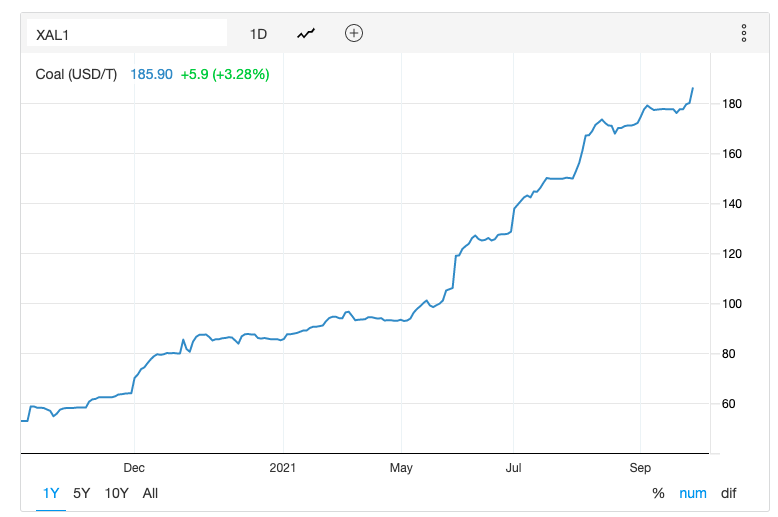Click the 2021 date marker on axis

(282, 467)
